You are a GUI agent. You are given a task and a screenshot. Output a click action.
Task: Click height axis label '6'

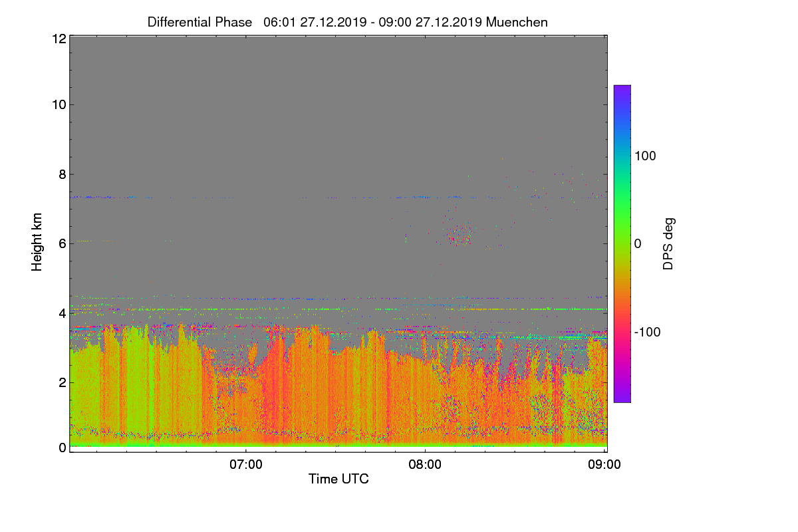(61, 243)
